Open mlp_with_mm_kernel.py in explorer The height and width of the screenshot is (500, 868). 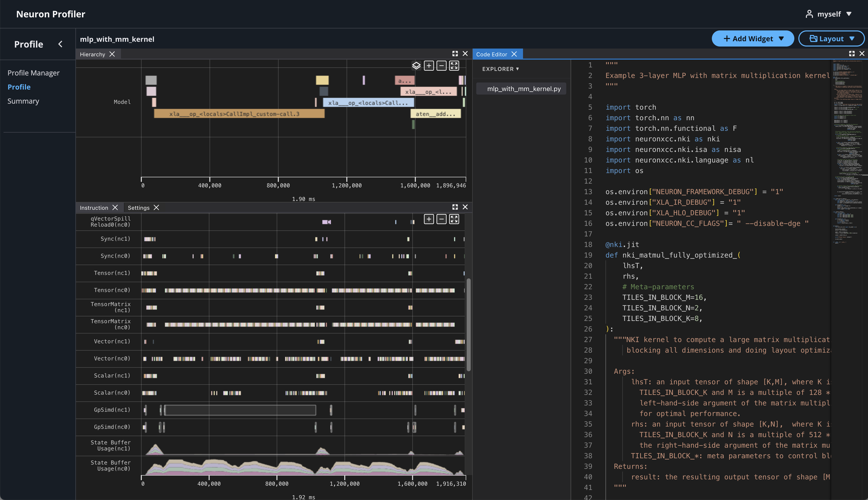coord(524,89)
